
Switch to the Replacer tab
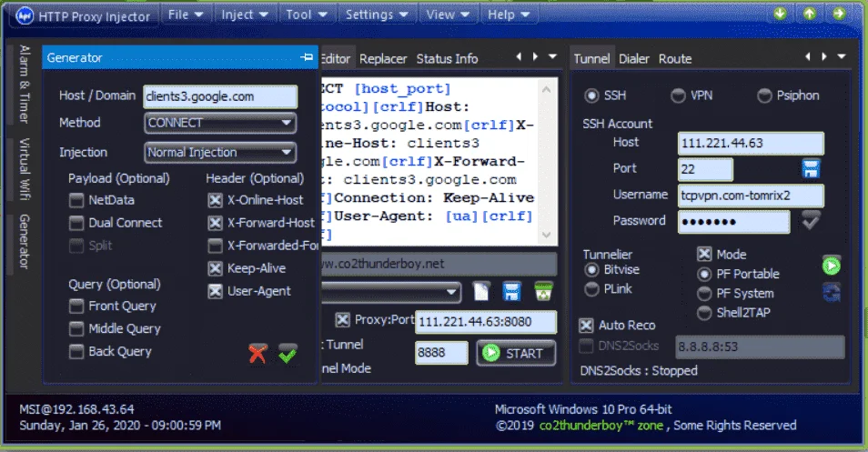click(x=383, y=58)
